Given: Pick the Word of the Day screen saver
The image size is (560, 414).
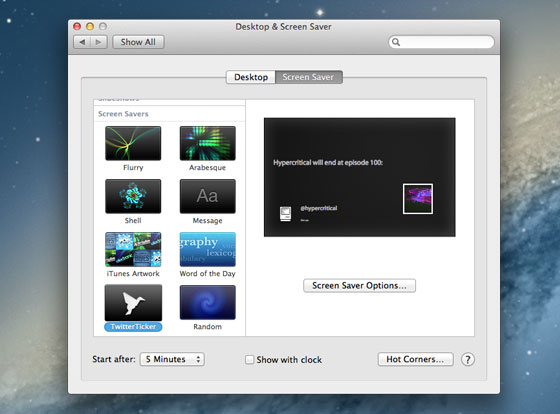Looking at the screenshot, I should coord(208,249).
